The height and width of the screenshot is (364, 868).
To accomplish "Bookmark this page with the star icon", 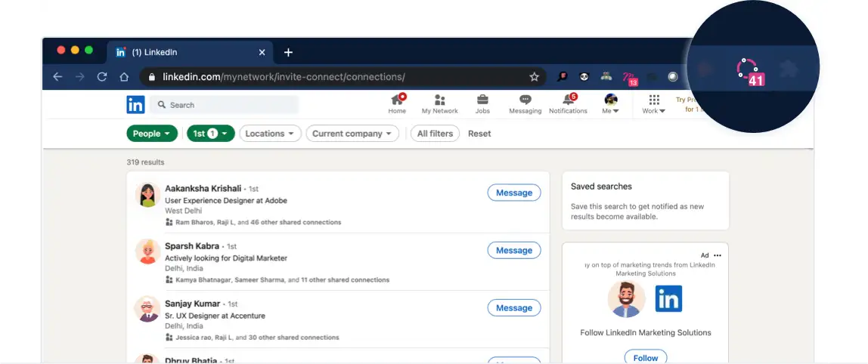I will tap(535, 77).
